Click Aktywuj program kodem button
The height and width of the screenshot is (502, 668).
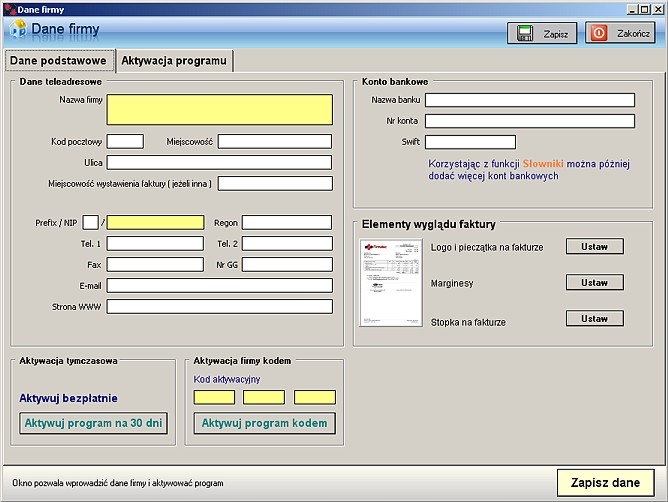click(x=264, y=423)
